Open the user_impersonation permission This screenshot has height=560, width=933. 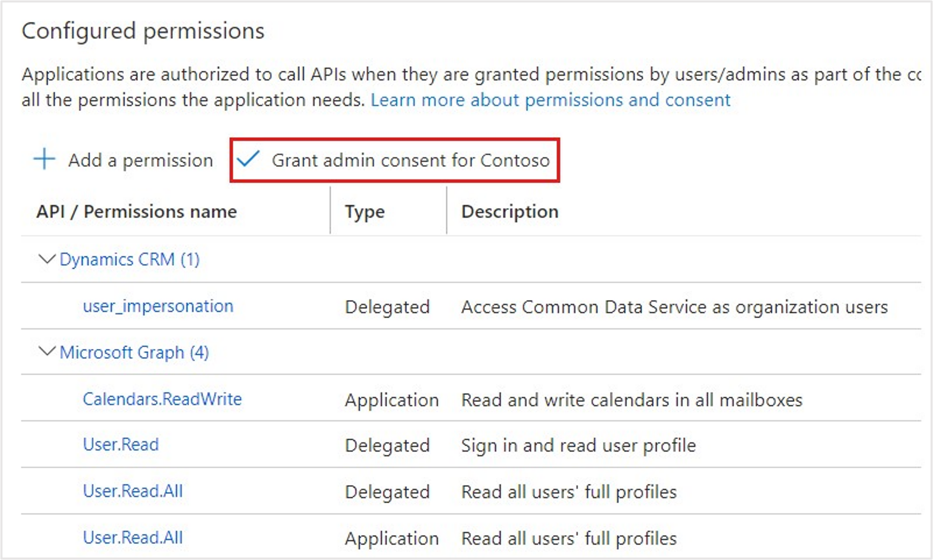point(158,306)
